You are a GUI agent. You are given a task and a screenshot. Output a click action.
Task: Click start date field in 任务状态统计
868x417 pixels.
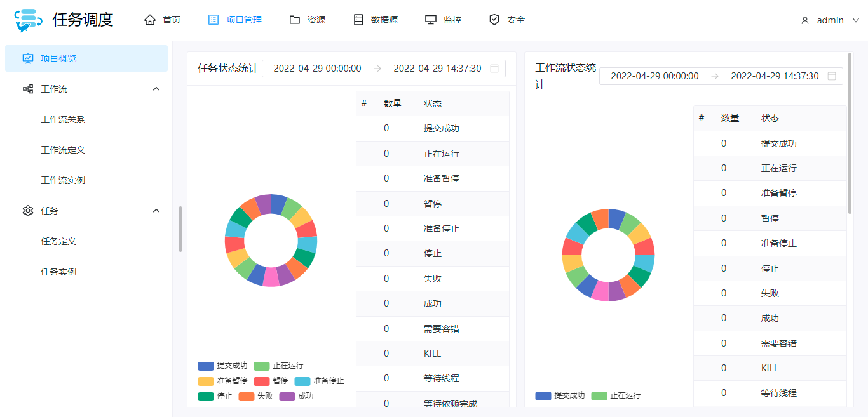coord(317,69)
